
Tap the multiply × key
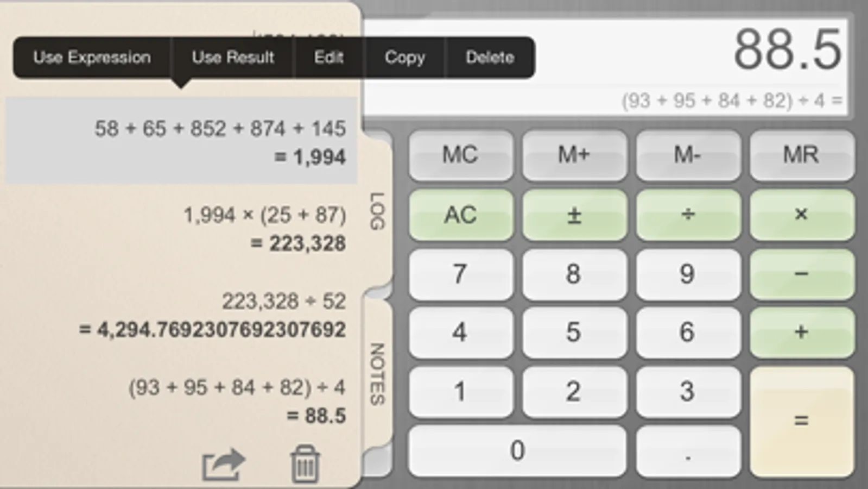(x=802, y=215)
